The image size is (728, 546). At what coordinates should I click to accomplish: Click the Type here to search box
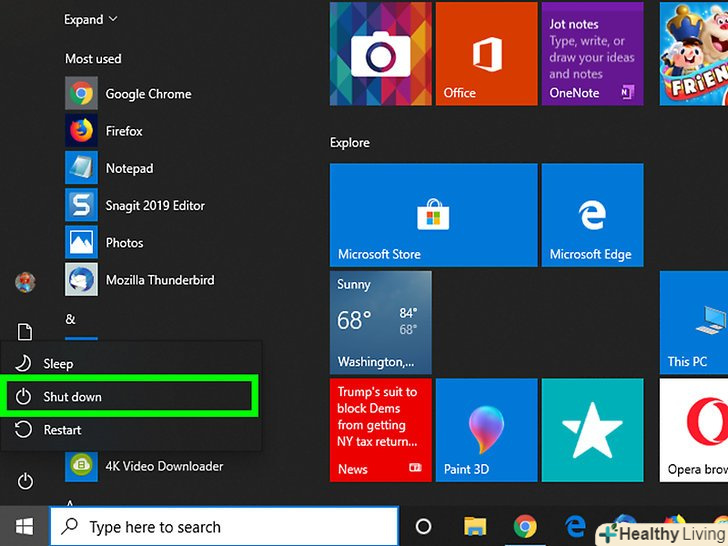click(x=225, y=527)
